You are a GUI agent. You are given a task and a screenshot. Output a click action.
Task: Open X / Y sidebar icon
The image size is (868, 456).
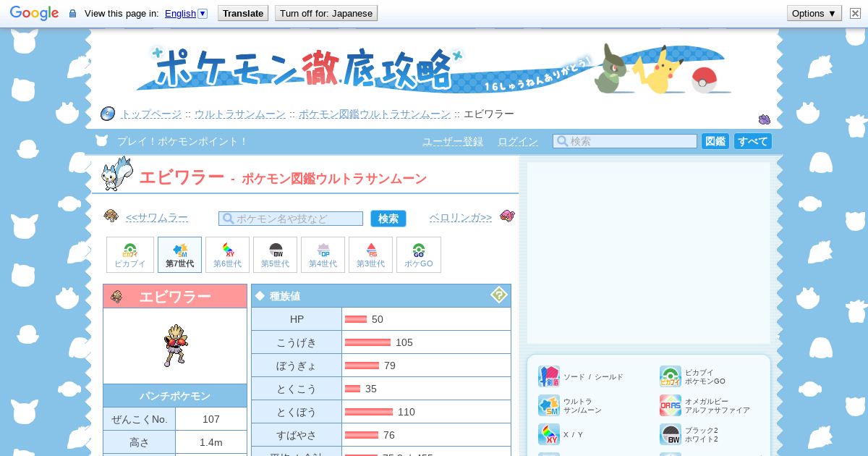549,434
